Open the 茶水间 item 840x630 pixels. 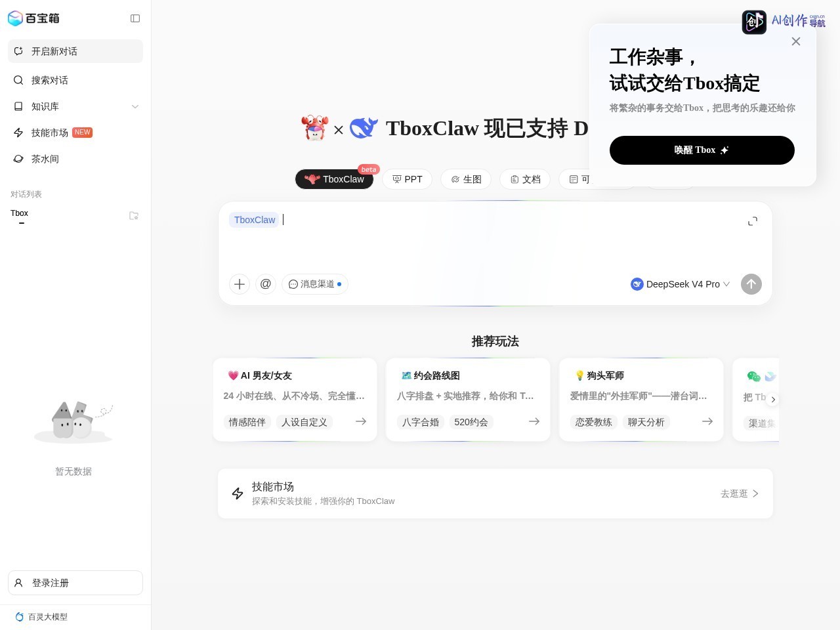pyautogui.click(x=75, y=159)
